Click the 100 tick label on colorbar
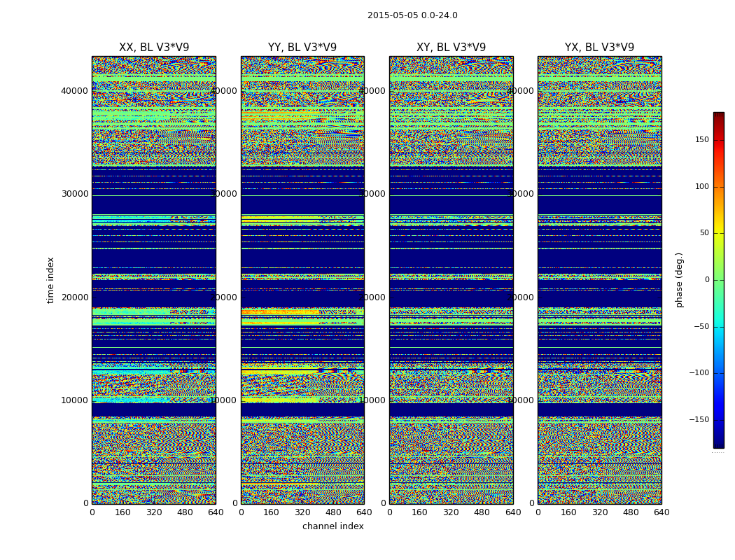The width and height of the screenshot is (735, 560). click(x=701, y=187)
